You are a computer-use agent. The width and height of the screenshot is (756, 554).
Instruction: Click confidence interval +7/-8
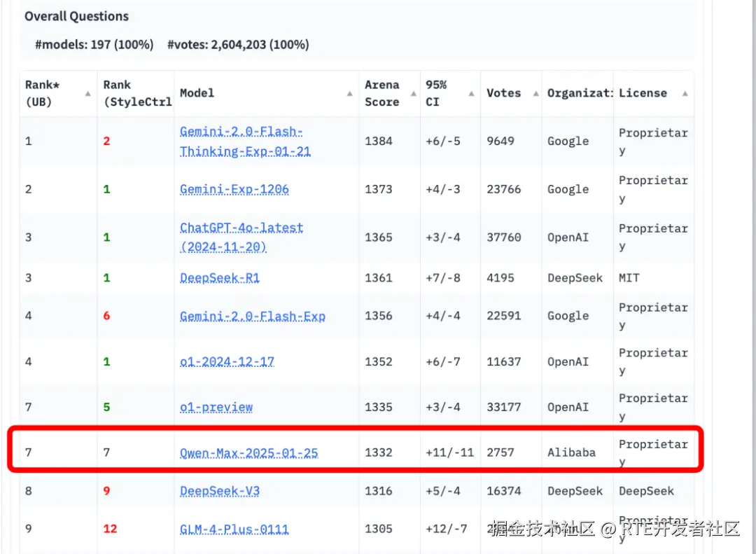click(x=443, y=278)
